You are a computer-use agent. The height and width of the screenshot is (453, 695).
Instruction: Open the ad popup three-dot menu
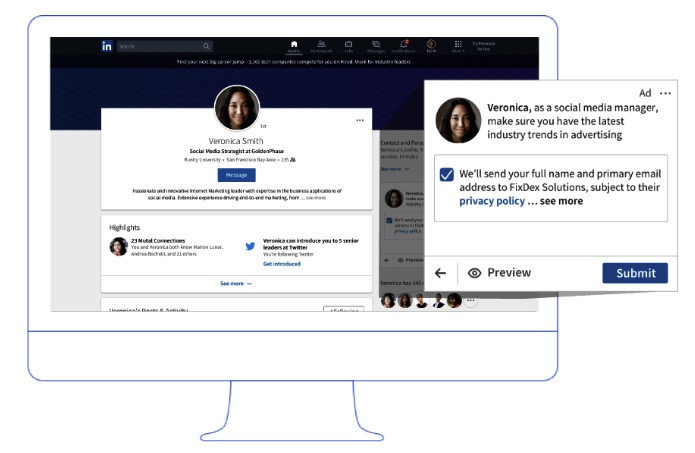click(665, 93)
